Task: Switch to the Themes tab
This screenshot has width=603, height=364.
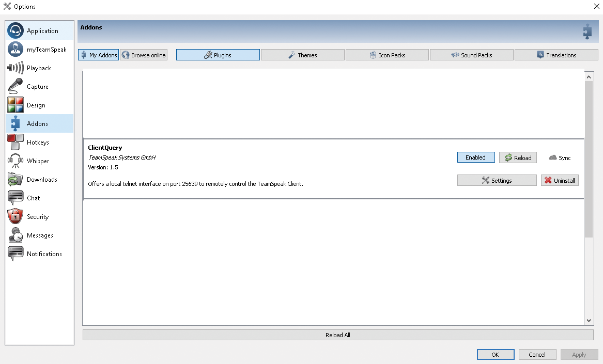Action: point(303,55)
